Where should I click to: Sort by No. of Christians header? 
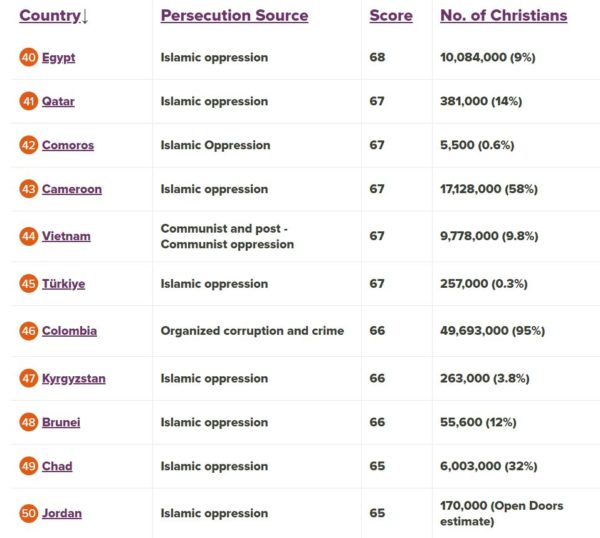503,16
